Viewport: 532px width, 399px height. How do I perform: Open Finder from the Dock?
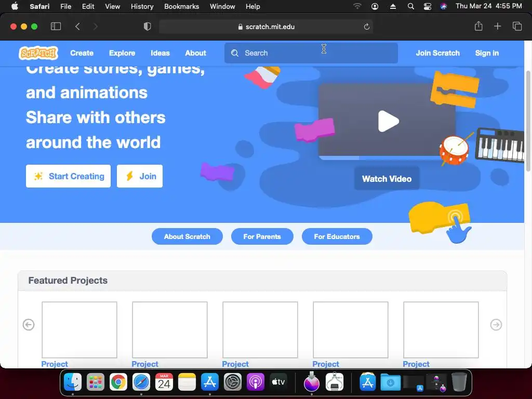(73, 382)
